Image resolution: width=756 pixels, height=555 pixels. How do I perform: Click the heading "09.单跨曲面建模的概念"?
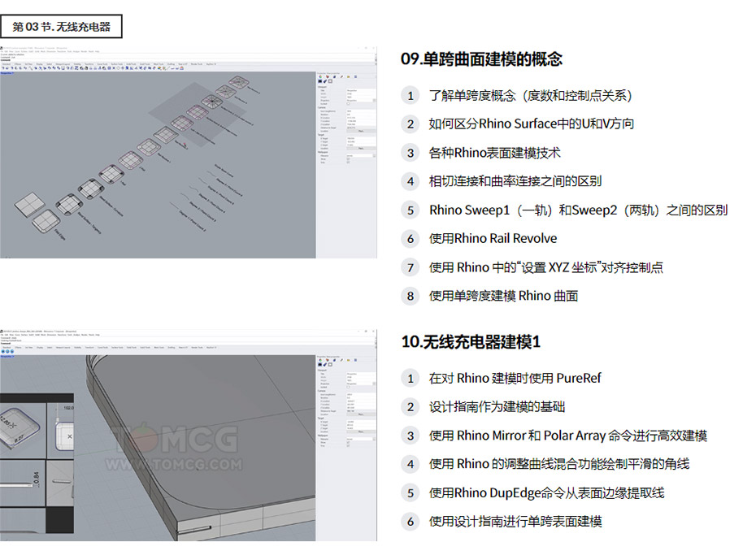[481, 59]
